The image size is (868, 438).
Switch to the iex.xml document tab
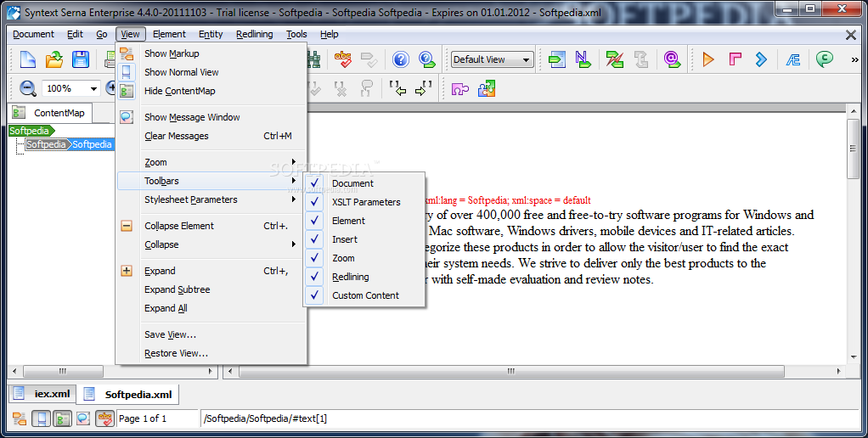coord(42,394)
